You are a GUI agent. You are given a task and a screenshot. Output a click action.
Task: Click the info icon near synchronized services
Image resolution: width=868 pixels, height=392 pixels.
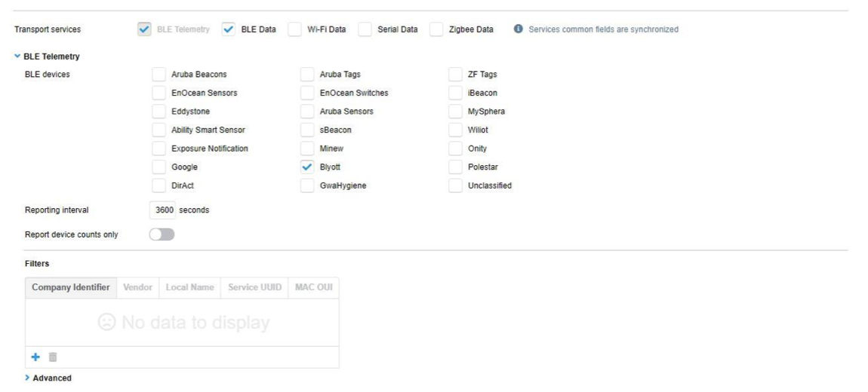pos(519,29)
